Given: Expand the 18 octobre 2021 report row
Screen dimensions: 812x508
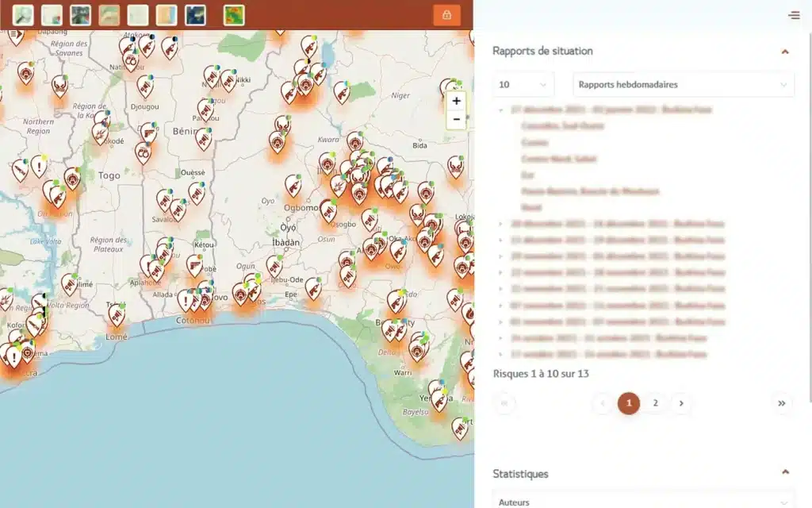Looking at the screenshot, I should [608, 355].
